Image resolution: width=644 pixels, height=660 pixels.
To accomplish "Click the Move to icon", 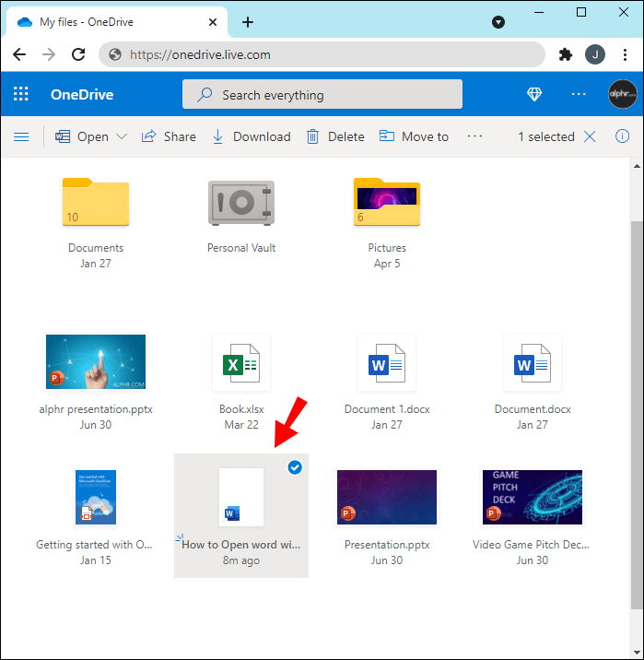I will 387,136.
